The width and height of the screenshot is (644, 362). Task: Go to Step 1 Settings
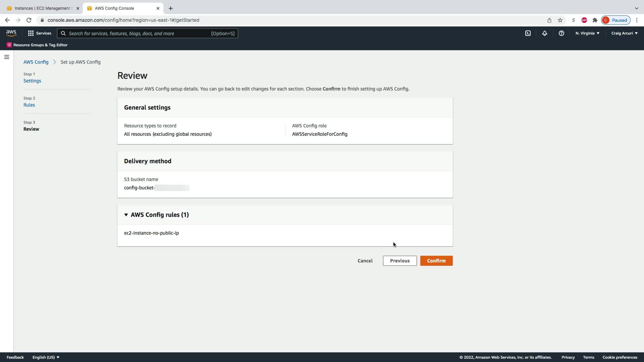point(32,81)
